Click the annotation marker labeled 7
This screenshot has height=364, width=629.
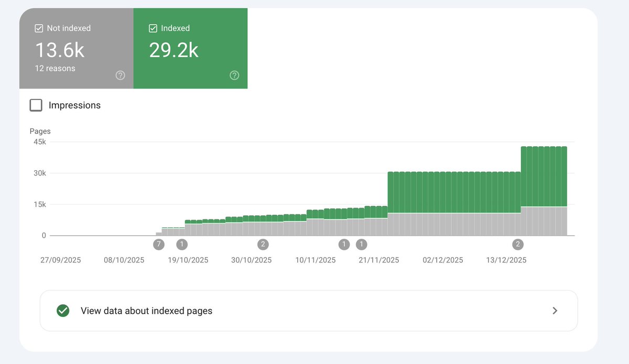coord(159,244)
